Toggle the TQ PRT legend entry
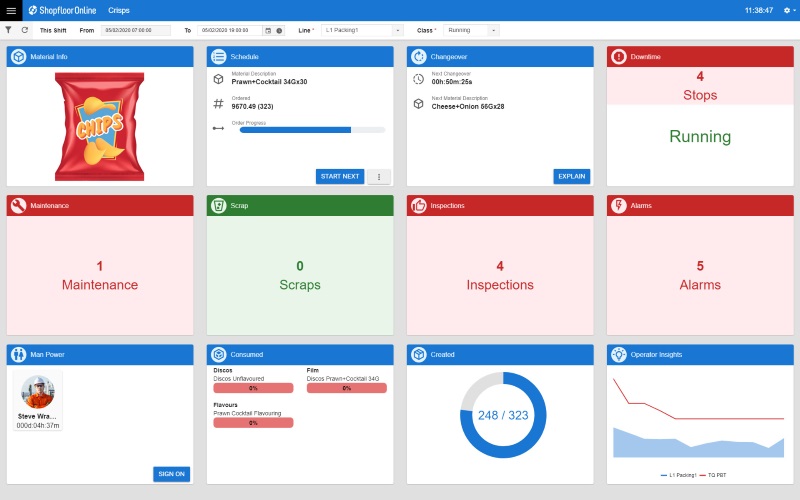 pos(713,476)
